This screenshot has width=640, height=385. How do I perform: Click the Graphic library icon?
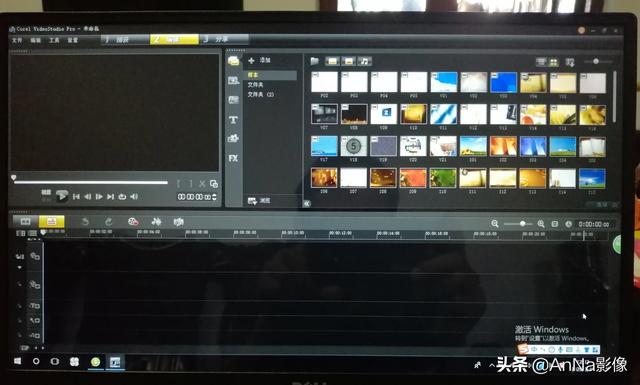click(233, 138)
